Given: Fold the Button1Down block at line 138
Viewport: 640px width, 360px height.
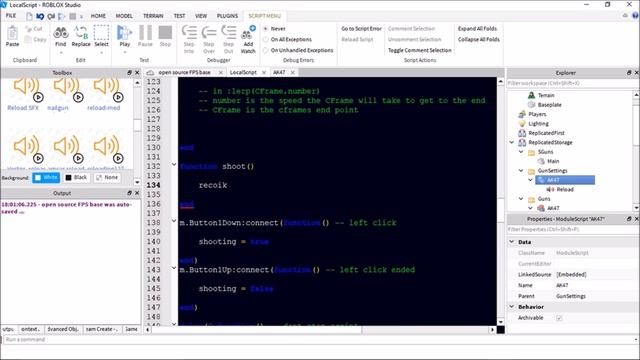Looking at the screenshot, I should click(x=174, y=221).
